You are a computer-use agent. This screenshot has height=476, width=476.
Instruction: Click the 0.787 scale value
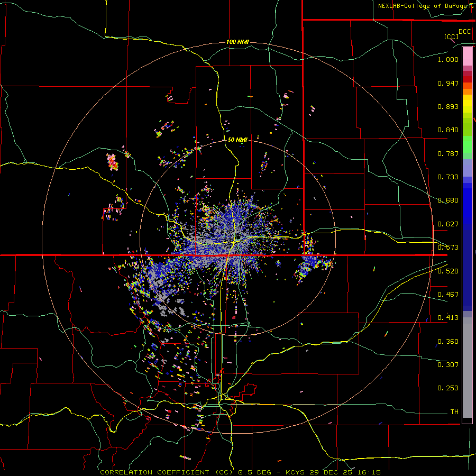(x=448, y=153)
